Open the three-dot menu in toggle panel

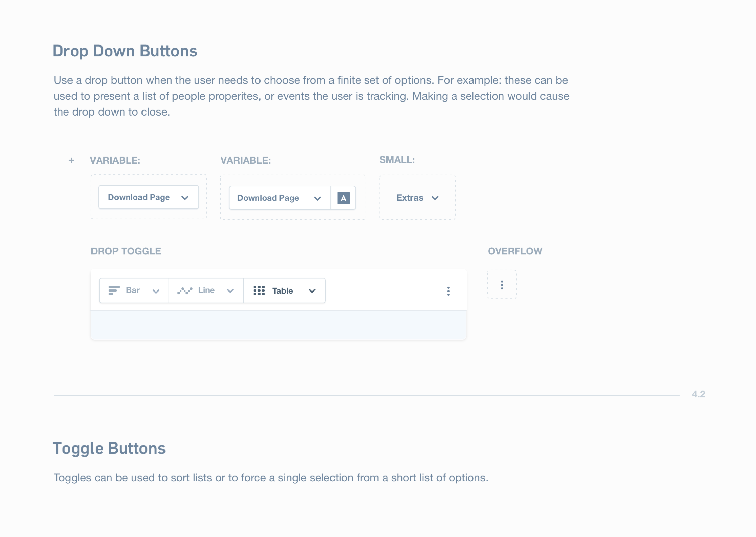click(448, 291)
